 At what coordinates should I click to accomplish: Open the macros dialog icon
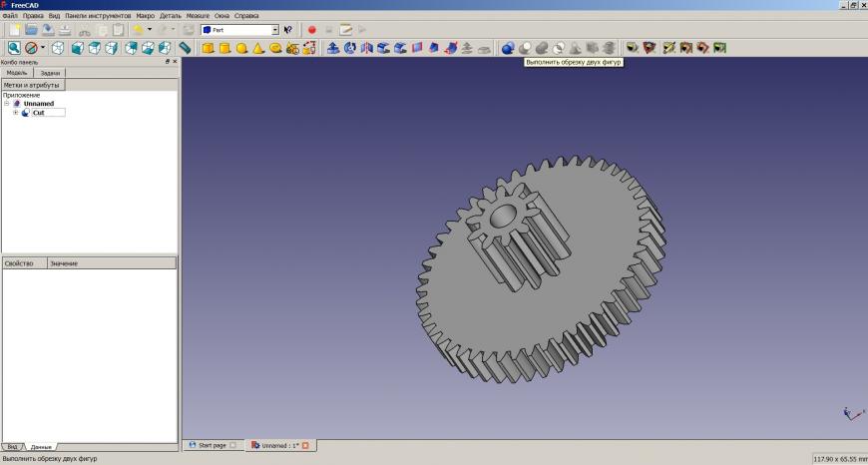click(x=346, y=30)
